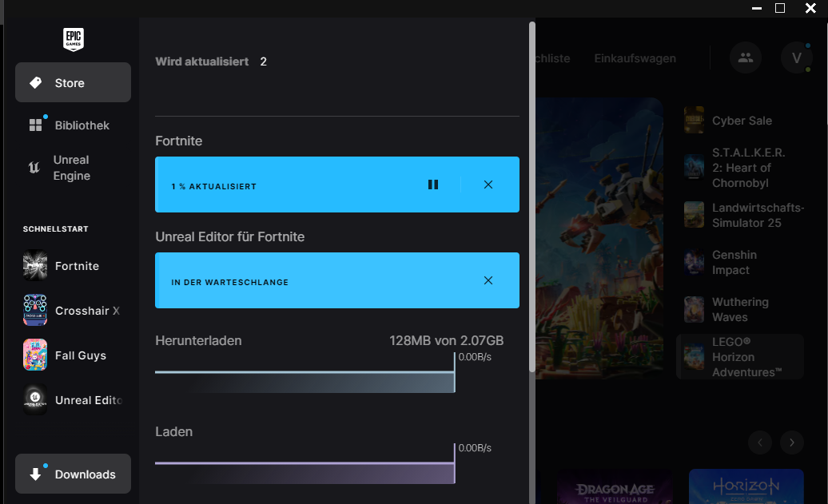This screenshot has height=504, width=828.
Task: Open the Store sidebar item
Action: click(73, 82)
